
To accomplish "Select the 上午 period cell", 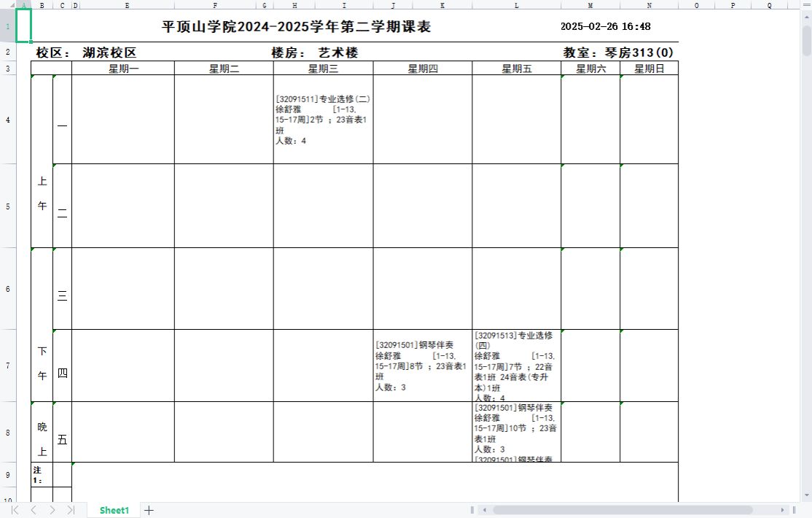I will click(42, 162).
